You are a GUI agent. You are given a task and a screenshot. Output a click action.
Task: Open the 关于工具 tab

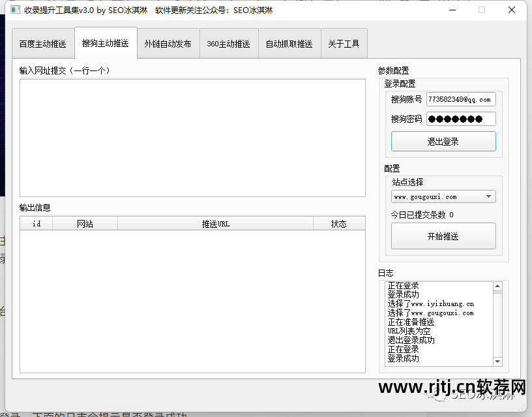tap(344, 43)
